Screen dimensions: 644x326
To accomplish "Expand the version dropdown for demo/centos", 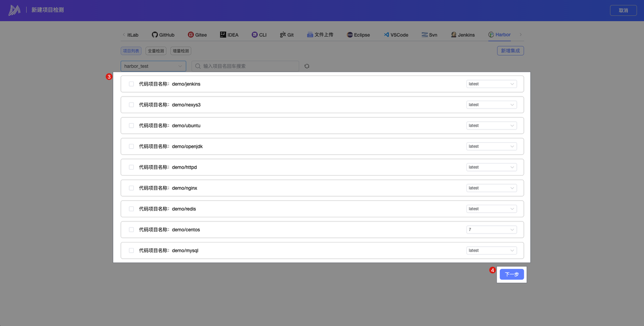I will (x=491, y=229).
